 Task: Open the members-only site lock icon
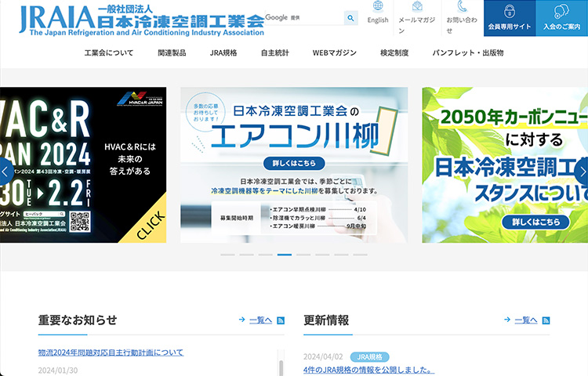(x=510, y=11)
